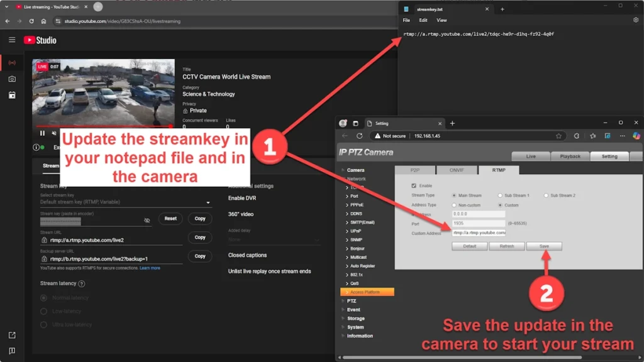Pause the live stream preview
This screenshot has height=362, width=644.
coord(42,133)
